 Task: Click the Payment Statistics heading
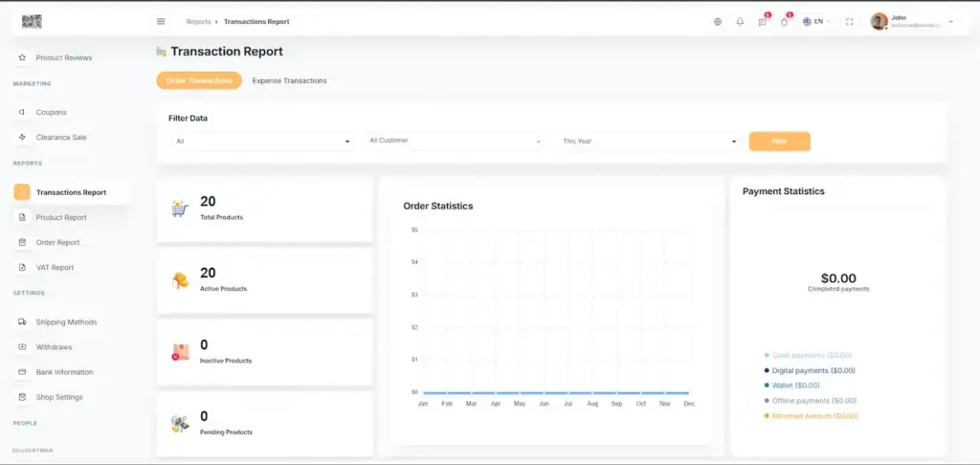click(783, 191)
